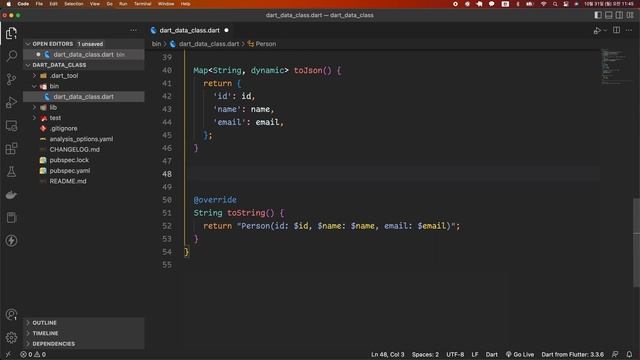Open the Docker whale icon

[11, 195]
